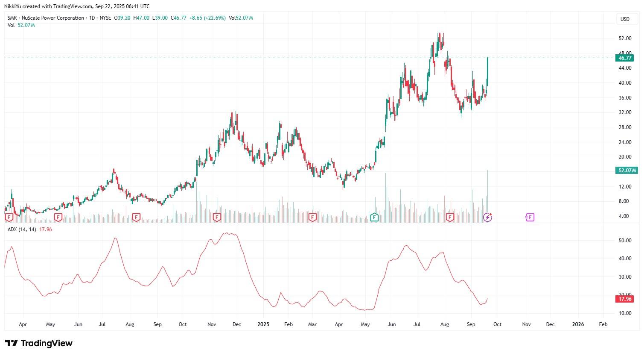Click the 2025 label on time axis
This screenshot has height=356, width=644.
click(263, 324)
